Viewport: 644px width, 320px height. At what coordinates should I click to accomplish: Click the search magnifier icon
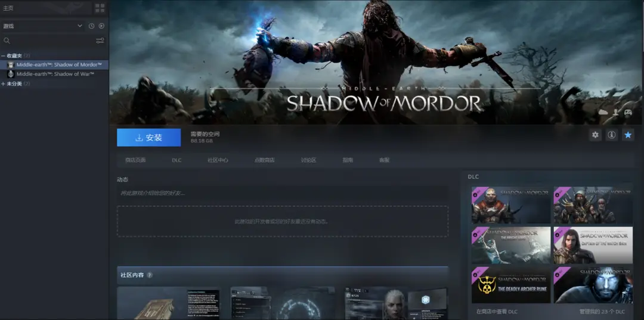click(7, 41)
